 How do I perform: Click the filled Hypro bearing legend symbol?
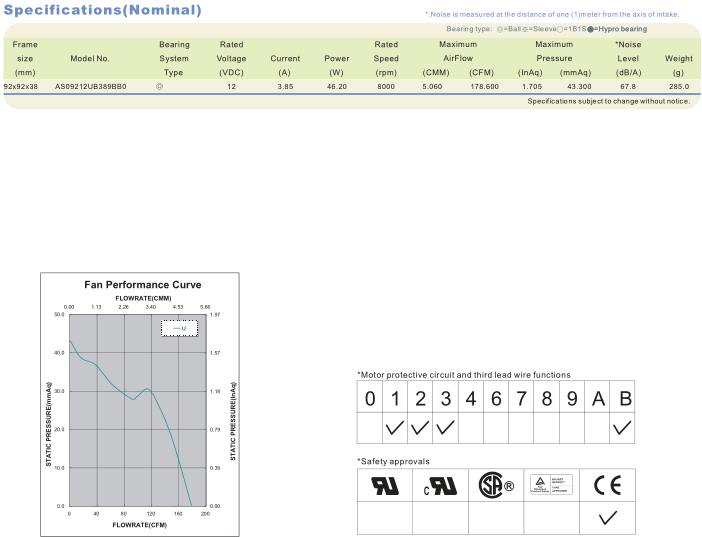591,29
